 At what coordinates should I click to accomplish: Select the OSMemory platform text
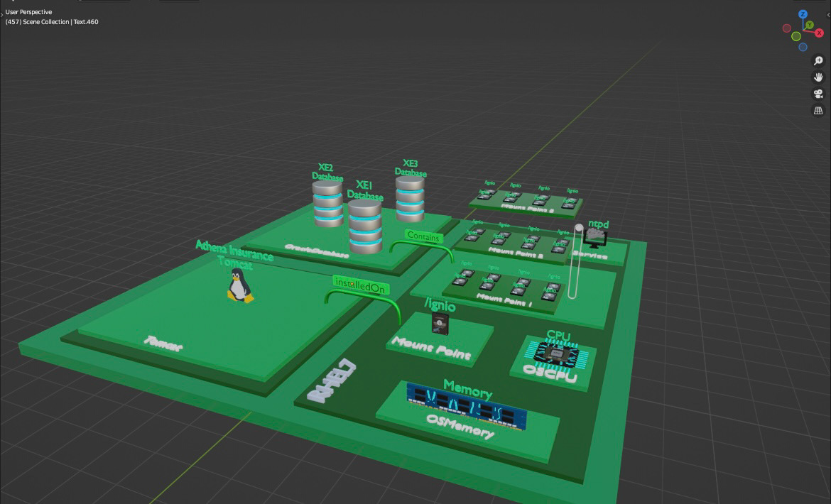(460, 426)
